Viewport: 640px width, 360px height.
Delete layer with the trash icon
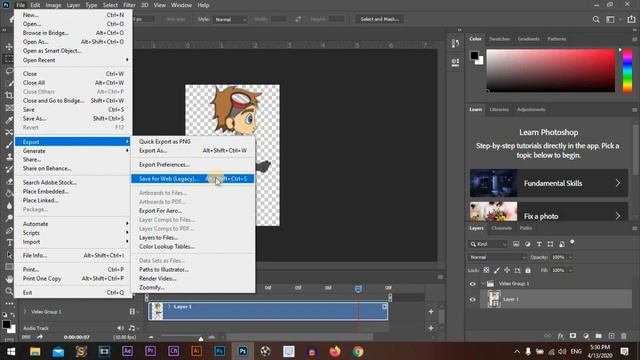coord(624,336)
